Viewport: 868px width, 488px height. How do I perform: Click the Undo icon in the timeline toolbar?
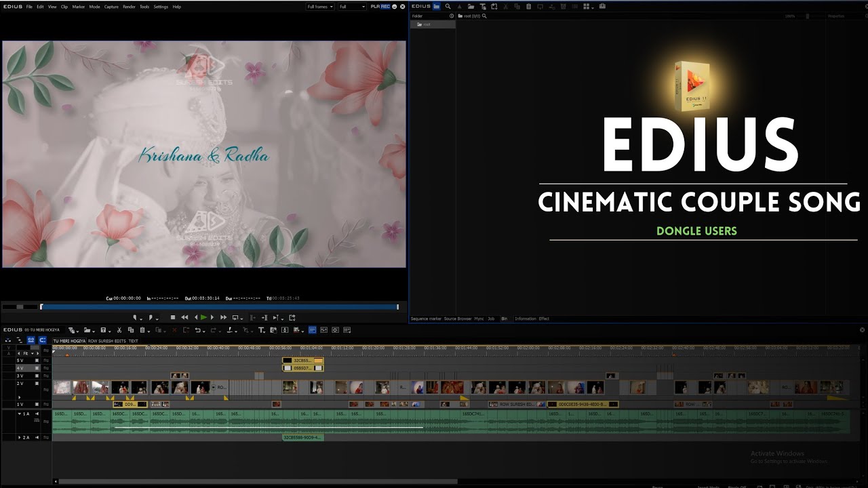(197, 330)
